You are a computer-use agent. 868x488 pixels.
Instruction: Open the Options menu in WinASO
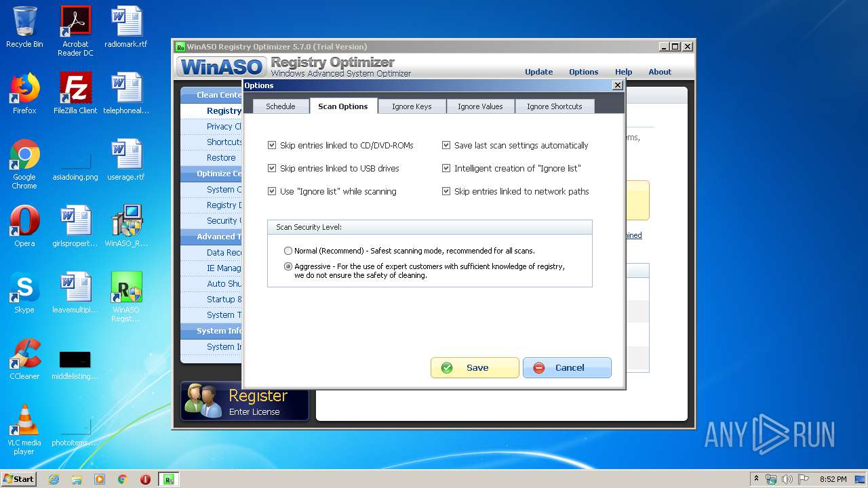584,72
